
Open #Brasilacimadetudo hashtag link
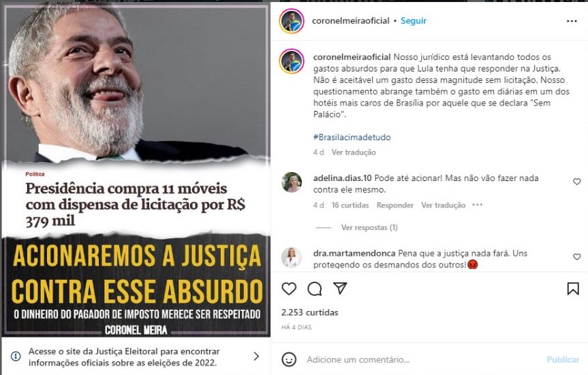tap(352, 137)
